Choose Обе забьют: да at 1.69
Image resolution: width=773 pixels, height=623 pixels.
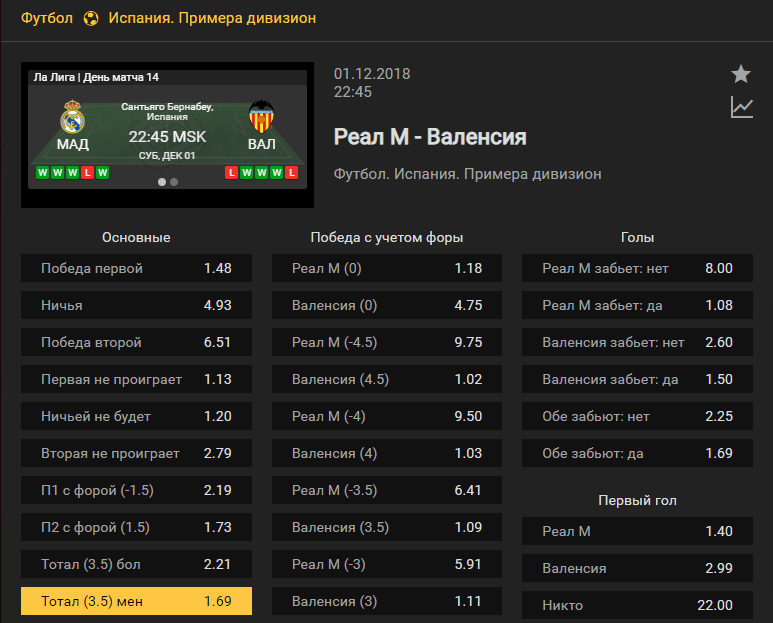click(x=637, y=453)
